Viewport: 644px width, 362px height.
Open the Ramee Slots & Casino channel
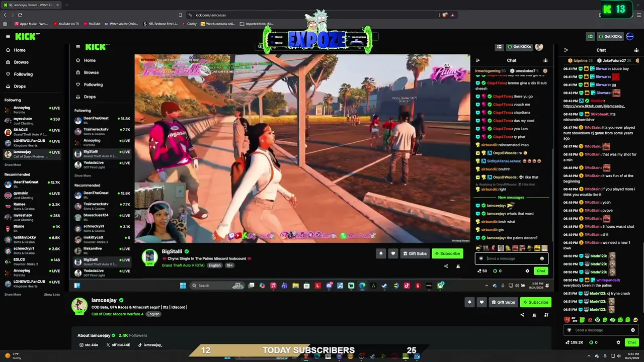click(x=32, y=206)
